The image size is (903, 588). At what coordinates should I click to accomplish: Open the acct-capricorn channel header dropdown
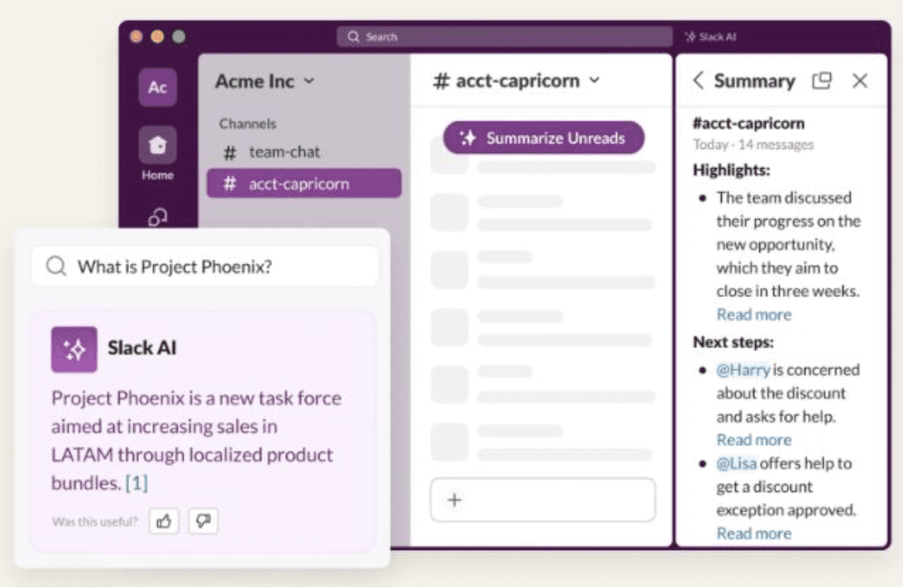[595, 81]
